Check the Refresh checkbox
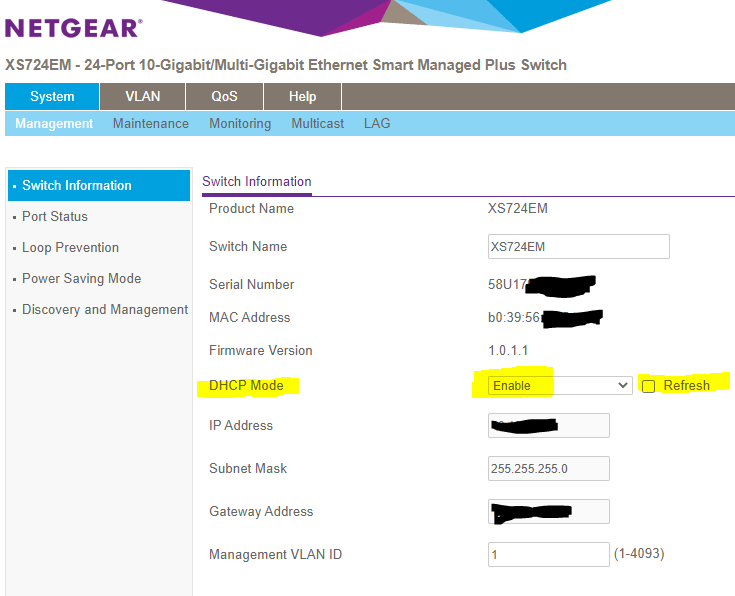The height and width of the screenshot is (596, 735). coord(649,386)
